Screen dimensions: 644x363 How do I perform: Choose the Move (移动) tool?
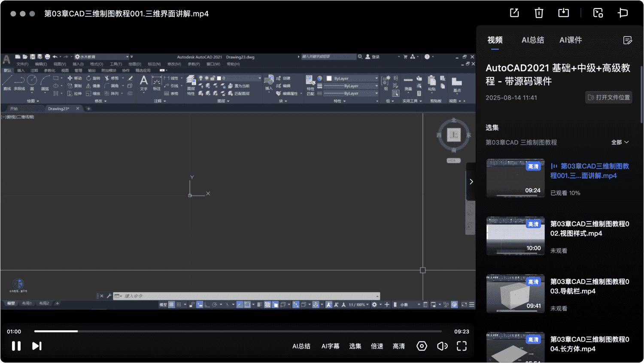click(74, 78)
